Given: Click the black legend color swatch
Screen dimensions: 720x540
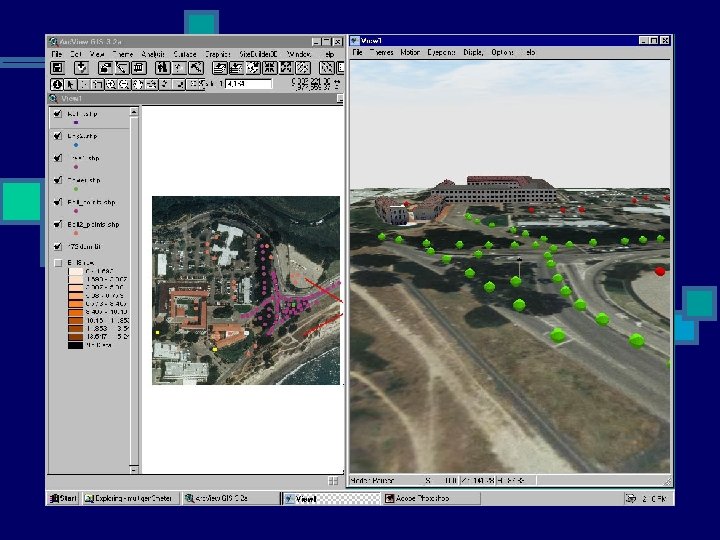Looking at the screenshot, I should pyautogui.click(x=76, y=344).
